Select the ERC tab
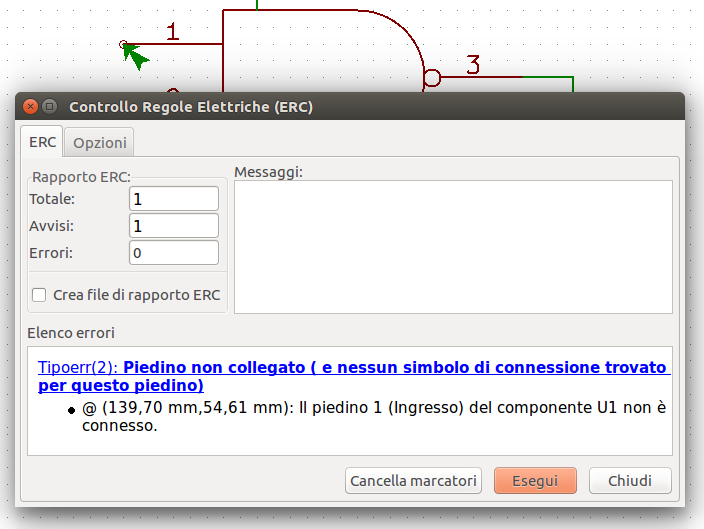This screenshot has width=704, height=529. point(42,142)
